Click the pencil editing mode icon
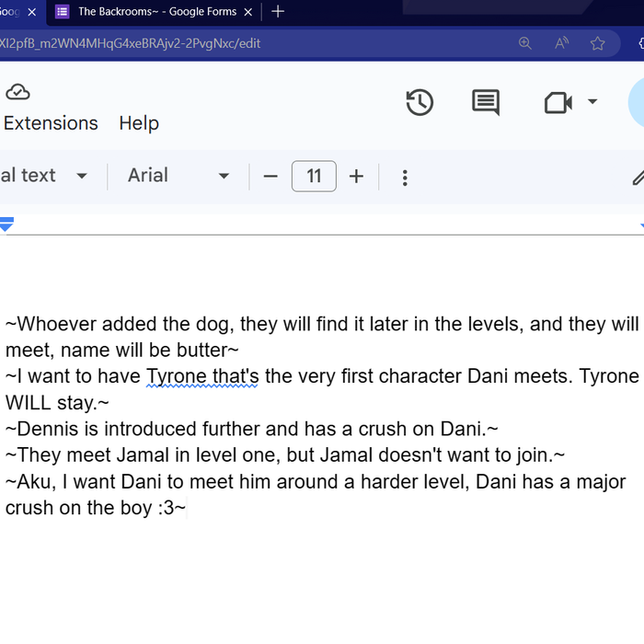This screenshot has width=644, height=644. click(x=638, y=178)
